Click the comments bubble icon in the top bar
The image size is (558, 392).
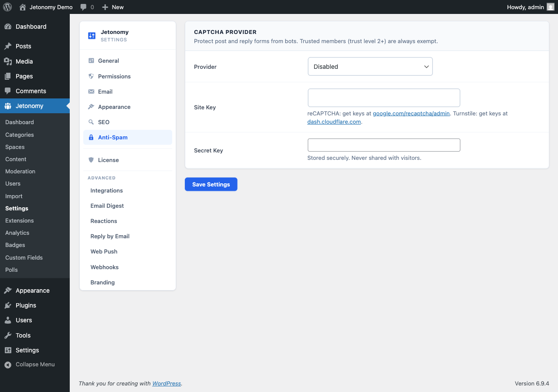click(83, 7)
